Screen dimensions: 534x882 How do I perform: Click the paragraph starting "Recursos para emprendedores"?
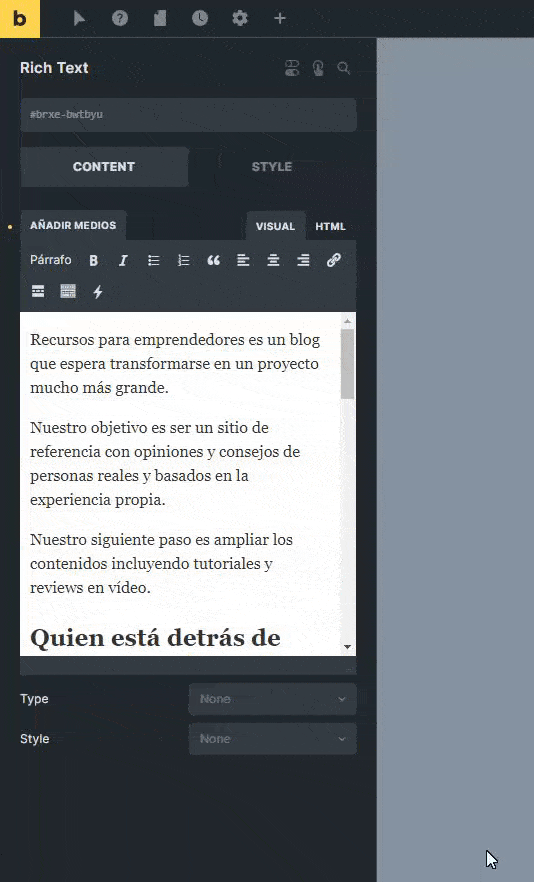(x=175, y=363)
